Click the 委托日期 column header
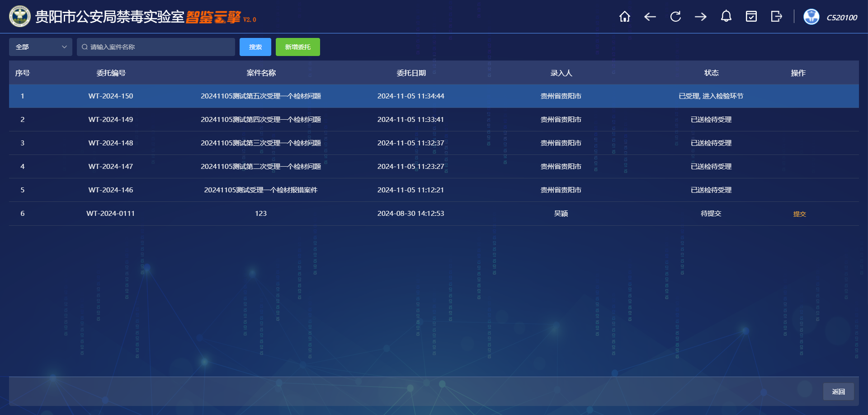Screen dimensions: 868x415 coord(411,73)
